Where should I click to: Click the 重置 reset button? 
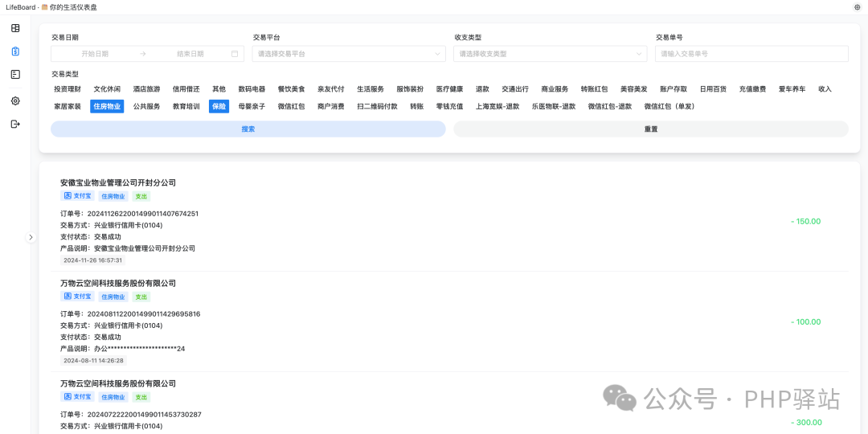pyautogui.click(x=651, y=129)
